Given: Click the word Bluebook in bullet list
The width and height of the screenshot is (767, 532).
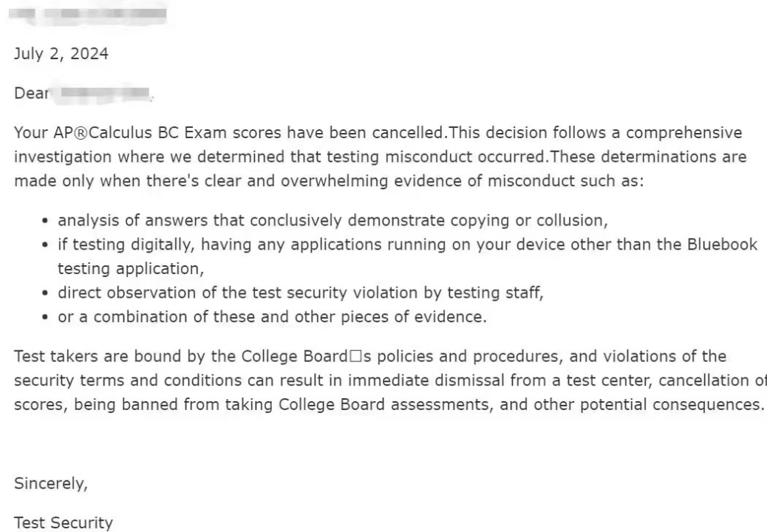Looking at the screenshot, I should coord(722,244).
